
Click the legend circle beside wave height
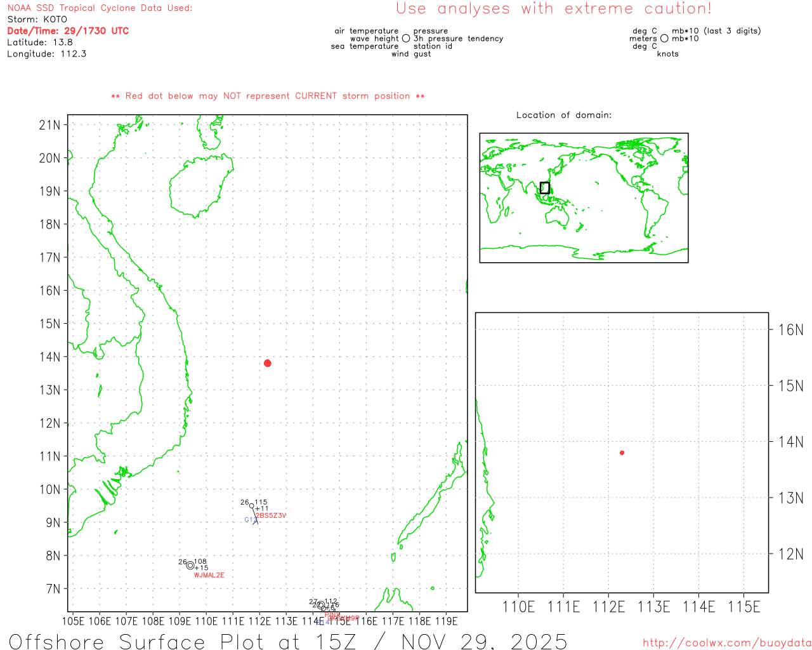(406, 39)
